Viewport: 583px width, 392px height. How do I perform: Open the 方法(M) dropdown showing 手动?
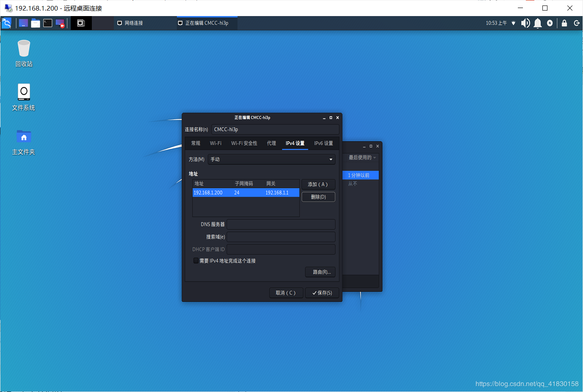271,159
